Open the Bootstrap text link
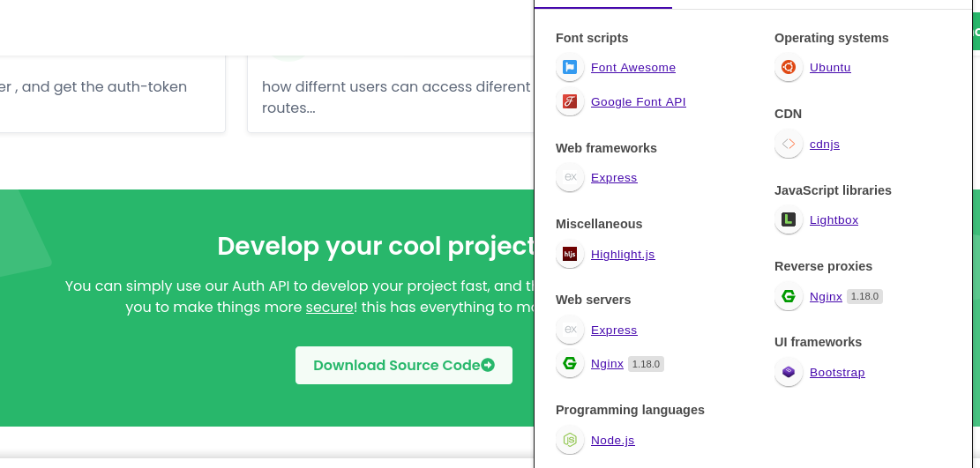The image size is (980, 468). (837, 373)
